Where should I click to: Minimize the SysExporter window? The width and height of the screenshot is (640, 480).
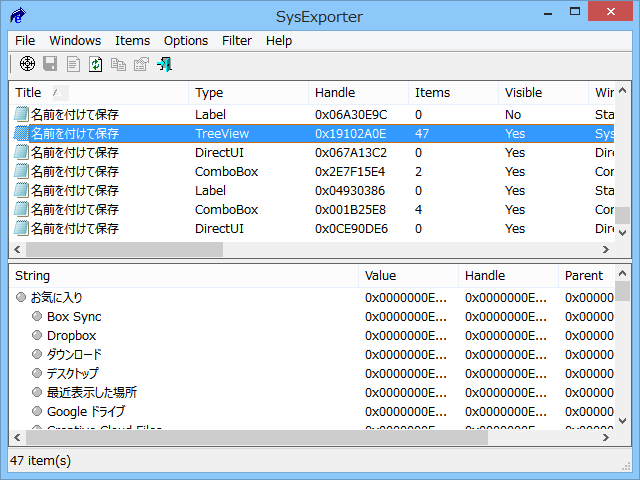[x=548, y=13]
